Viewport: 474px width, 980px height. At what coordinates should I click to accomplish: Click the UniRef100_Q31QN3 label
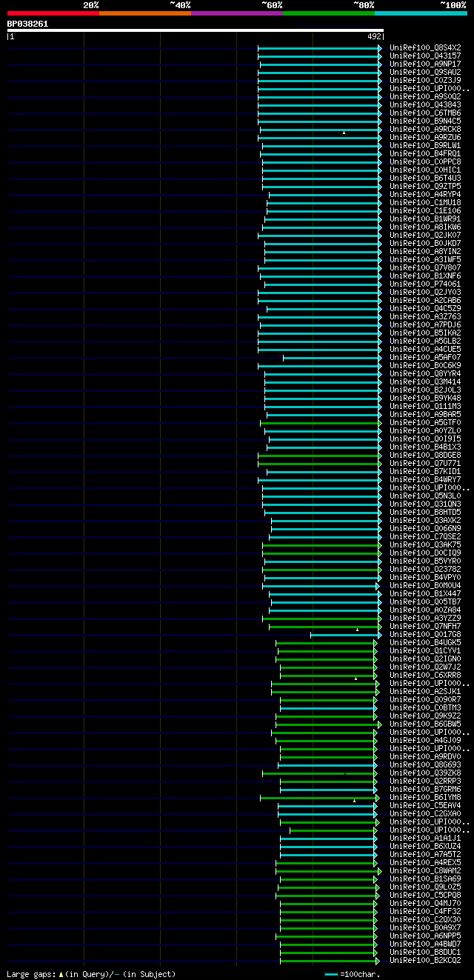coord(425,504)
